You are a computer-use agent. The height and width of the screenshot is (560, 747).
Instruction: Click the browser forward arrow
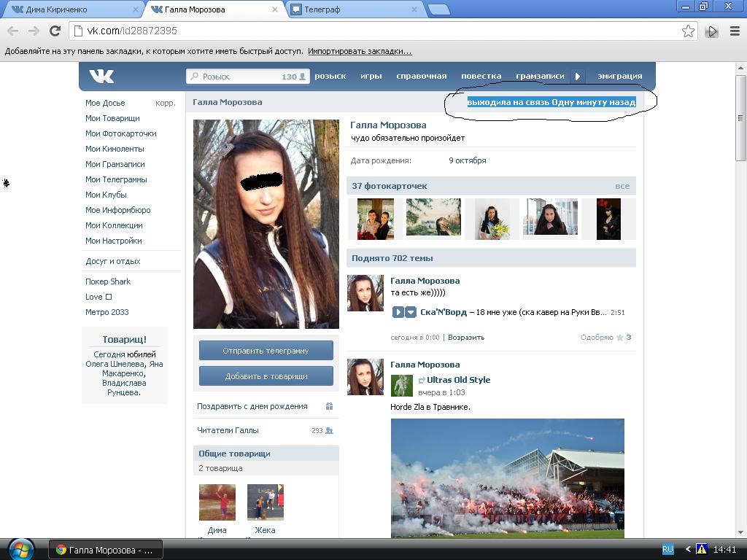[34, 31]
